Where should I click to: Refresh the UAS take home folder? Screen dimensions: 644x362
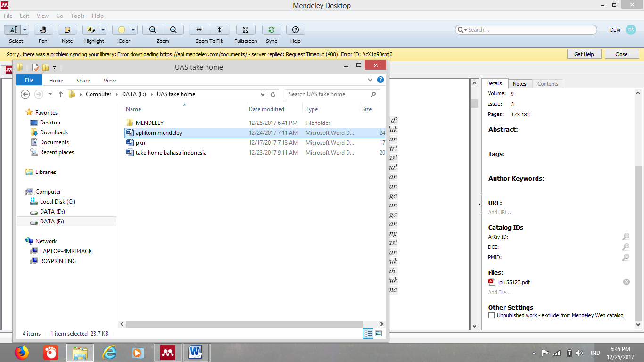click(x=273, y=94)
